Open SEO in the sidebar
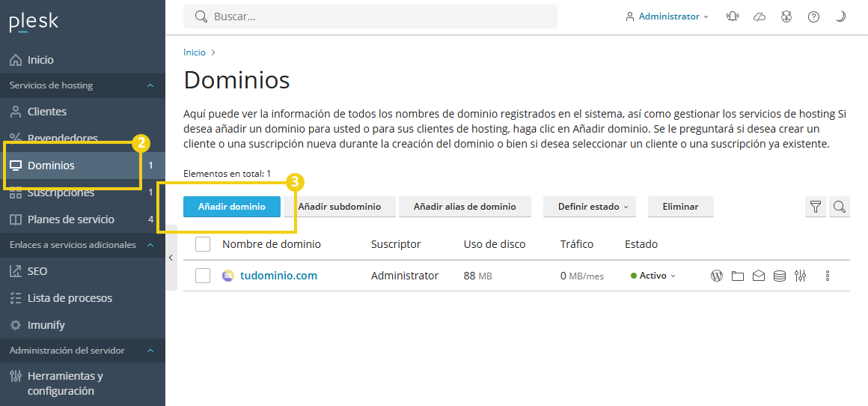Screen dimensions: 868x406 pos(82,271)
